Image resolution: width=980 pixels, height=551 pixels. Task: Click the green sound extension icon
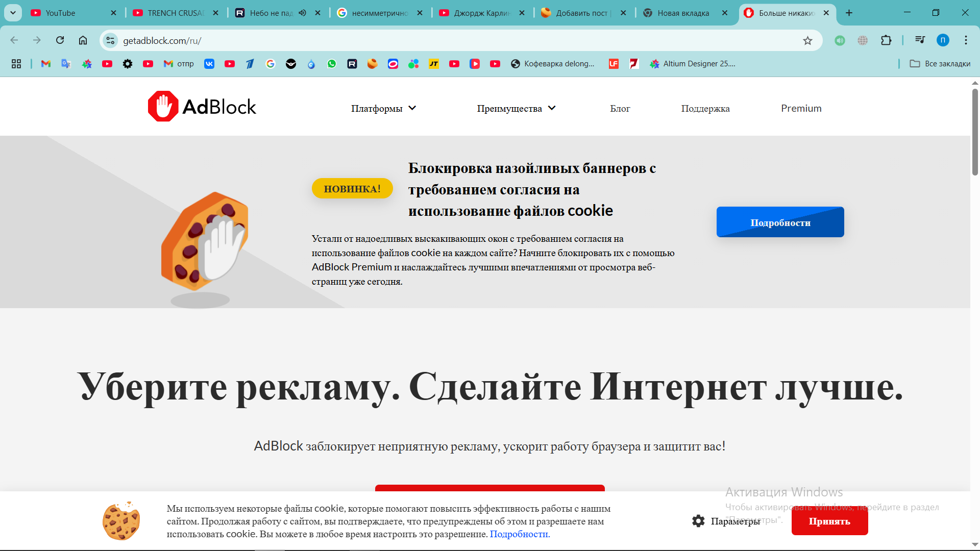coord(840,40)
